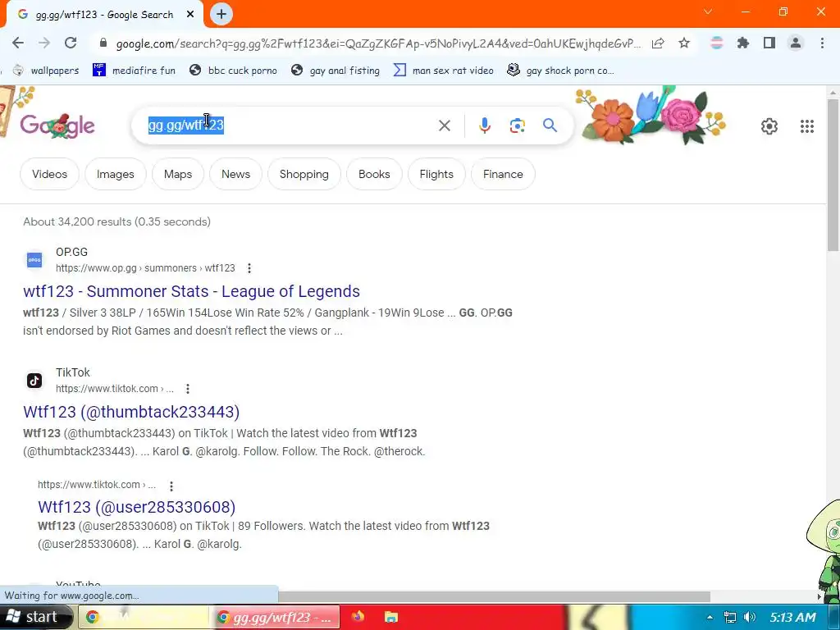Screen dimensions: 840x630
Task: Open Google quick settings gear
Action: pos(769,126)
